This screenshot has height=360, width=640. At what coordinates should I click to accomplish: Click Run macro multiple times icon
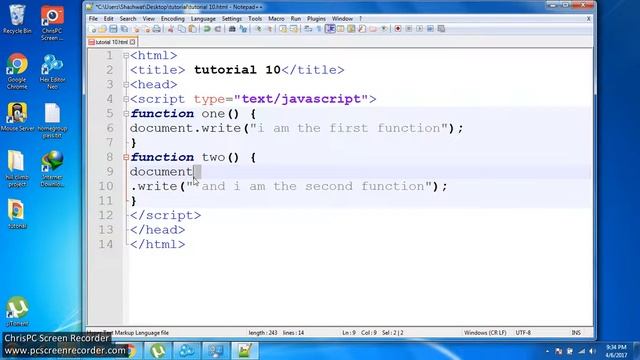(430, 29)
